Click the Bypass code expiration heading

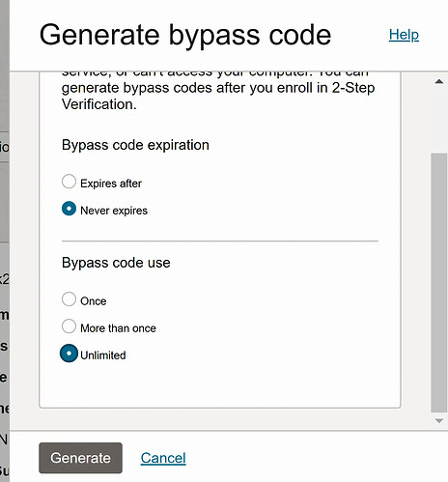[135, 145]
